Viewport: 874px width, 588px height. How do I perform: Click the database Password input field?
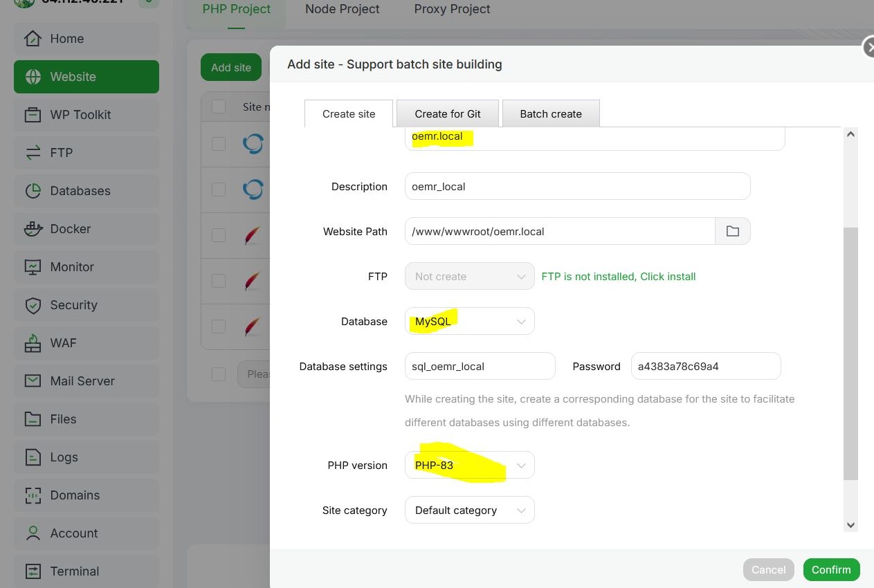(x=705, y=367)
